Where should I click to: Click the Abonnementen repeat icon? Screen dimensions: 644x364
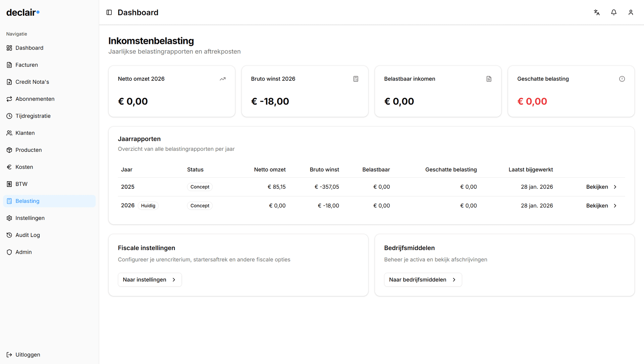[9, 99]
